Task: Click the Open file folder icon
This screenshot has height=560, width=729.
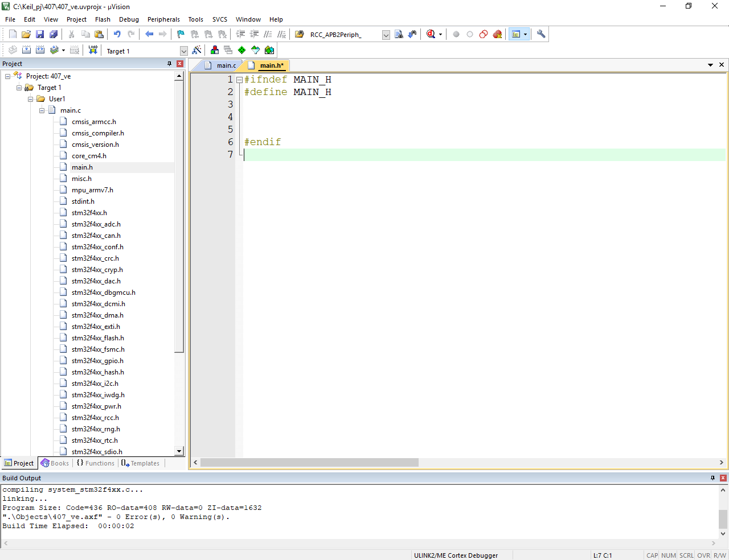Action: tap(26, 34)
